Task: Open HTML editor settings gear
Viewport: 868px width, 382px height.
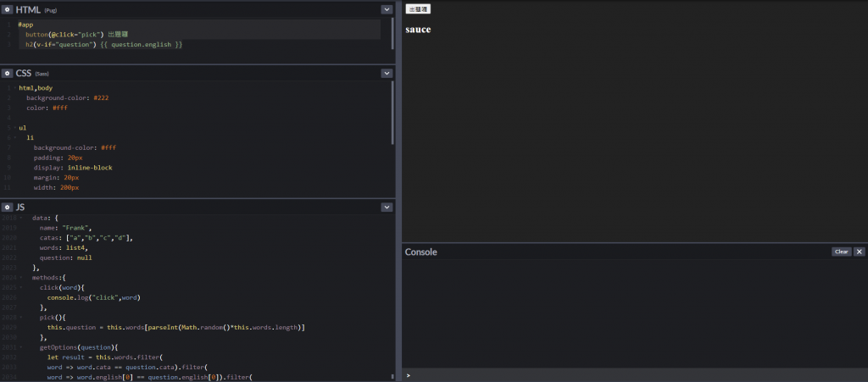Action: click(x=7, y=9)
